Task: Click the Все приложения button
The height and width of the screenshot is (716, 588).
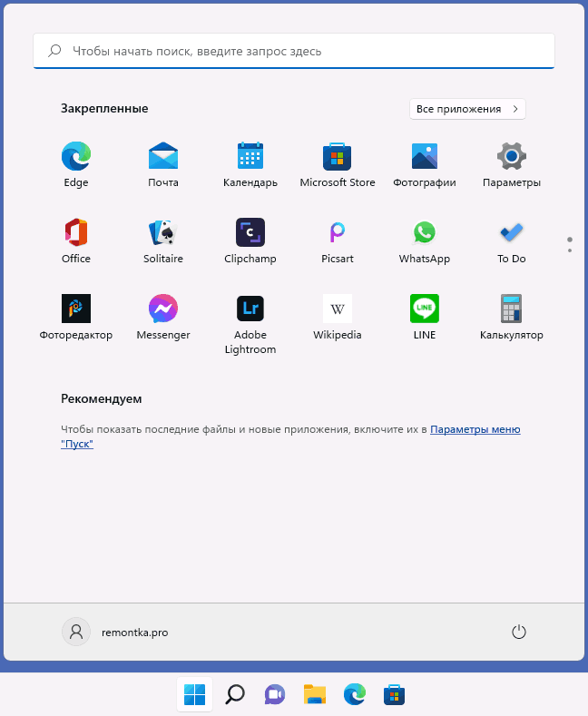Action: [467, 109]
